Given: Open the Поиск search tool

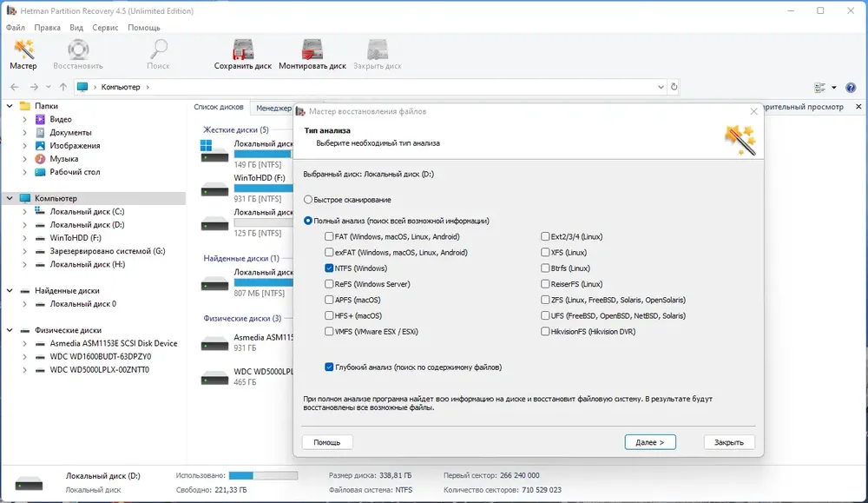Looking at the screenshot, I should 158,55.
